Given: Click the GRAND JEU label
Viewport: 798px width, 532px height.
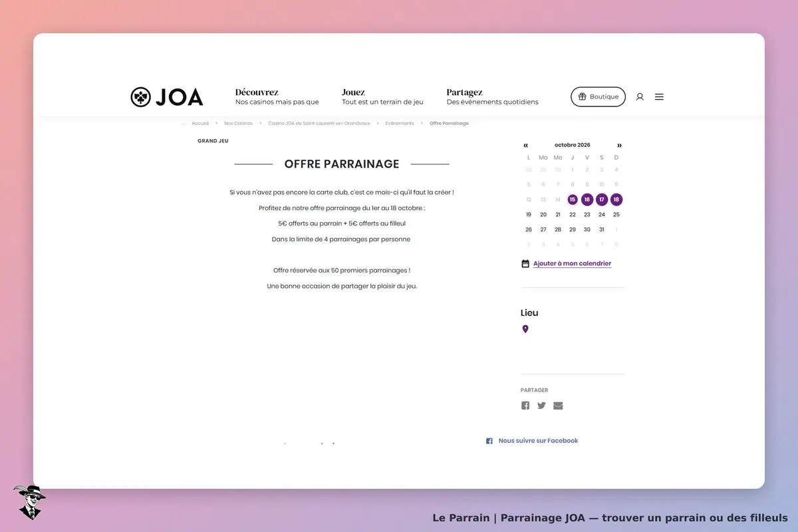Looking at the screenshot, I should click(x=213, y=141).
